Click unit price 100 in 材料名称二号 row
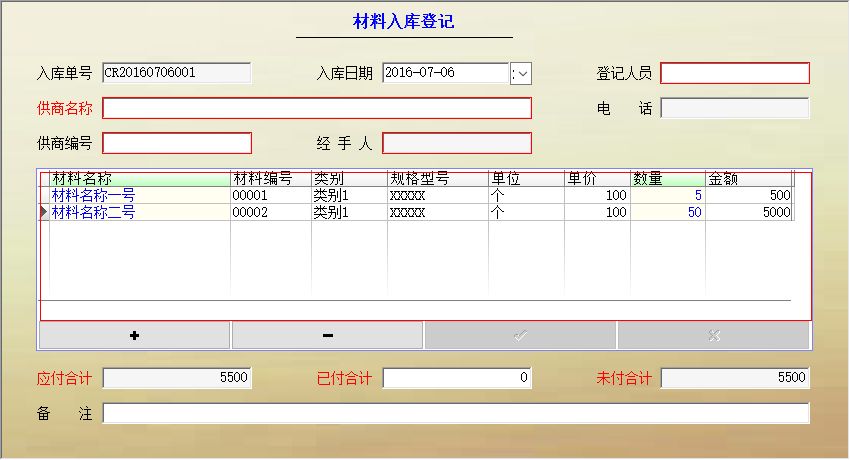Screen dimensions: 850x460 597,212
